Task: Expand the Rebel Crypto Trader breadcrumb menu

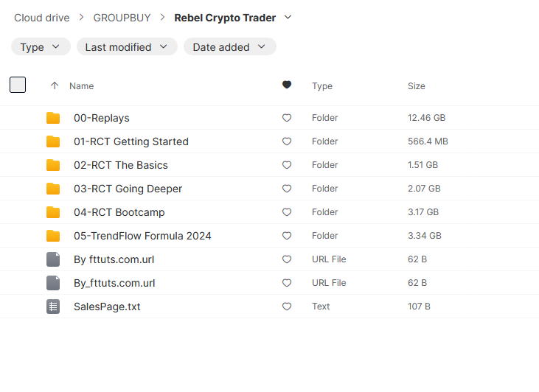Action: point(288,17)
